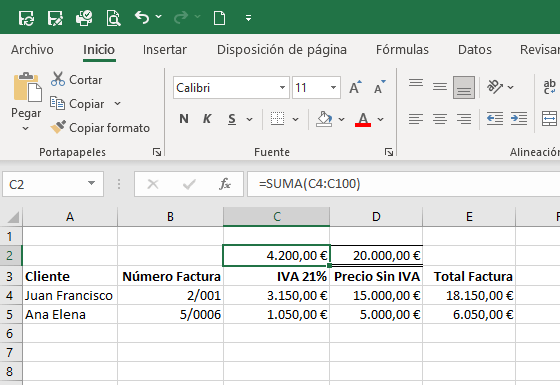Open the Datos ribbon tab

pos(475,49)
